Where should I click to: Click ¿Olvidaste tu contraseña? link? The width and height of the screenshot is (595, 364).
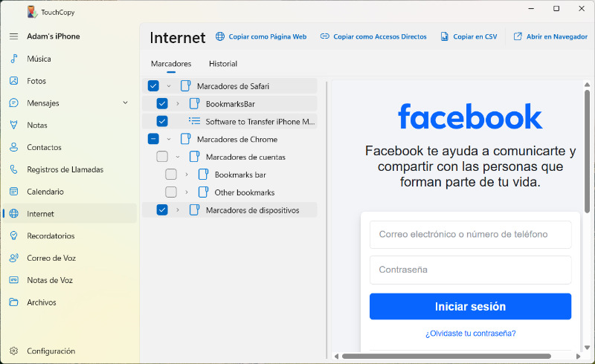[x=470, y=334]
